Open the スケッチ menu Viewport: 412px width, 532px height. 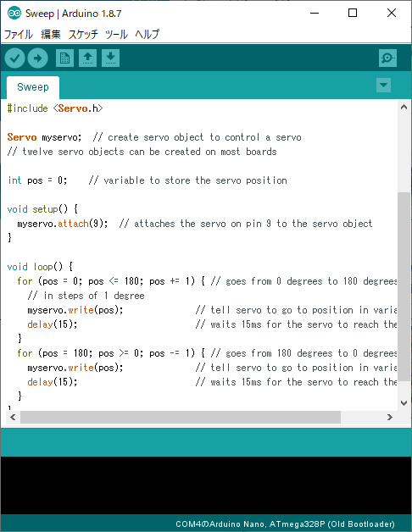(83, 34)
